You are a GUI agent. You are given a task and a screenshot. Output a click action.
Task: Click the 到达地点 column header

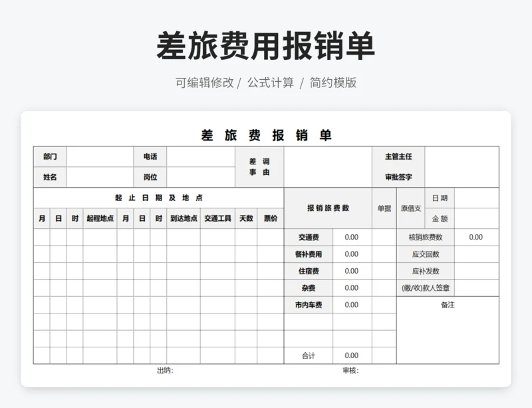click(x=184, y=218)
